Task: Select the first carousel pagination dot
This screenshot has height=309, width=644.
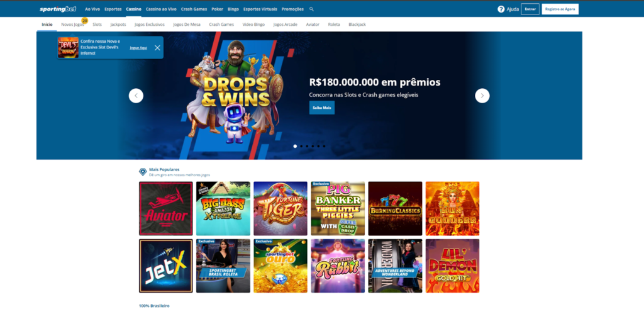Action: pos(295,146)
